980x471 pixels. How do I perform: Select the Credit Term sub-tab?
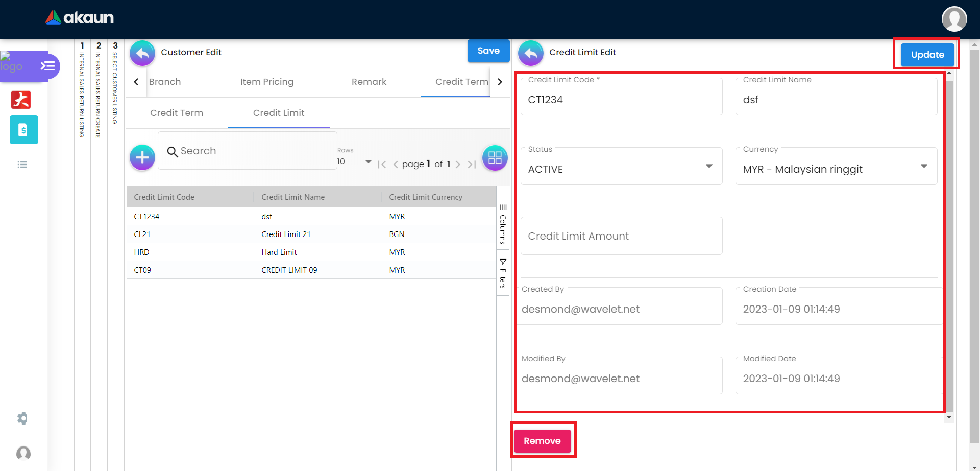177,113
